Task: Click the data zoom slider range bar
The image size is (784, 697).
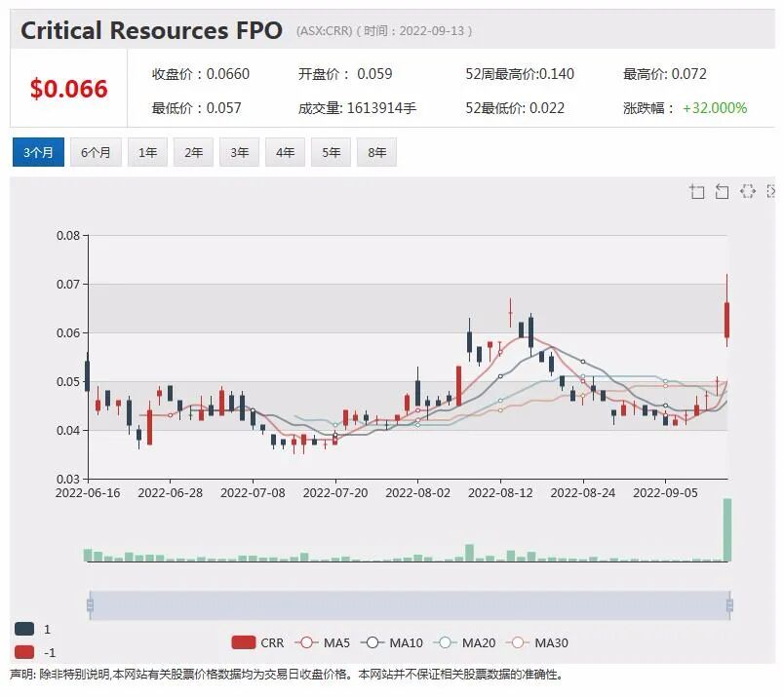Action: (410, 605)
